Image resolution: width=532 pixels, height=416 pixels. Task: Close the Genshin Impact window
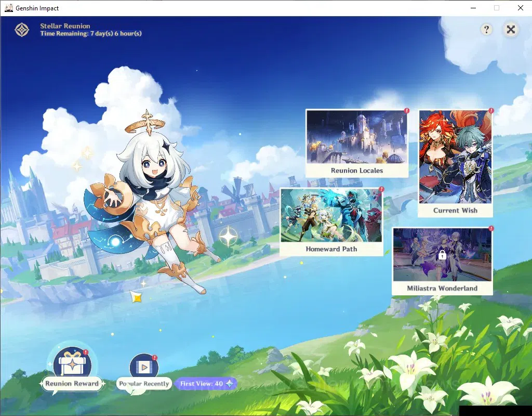point(521,8)
